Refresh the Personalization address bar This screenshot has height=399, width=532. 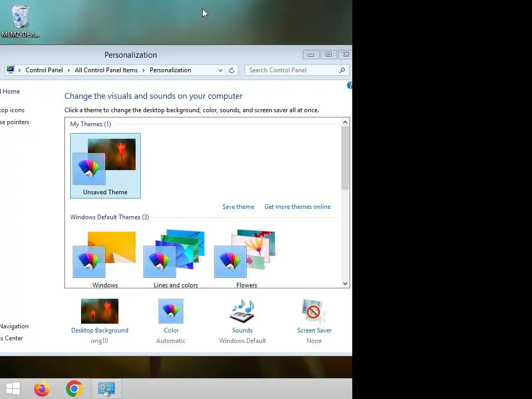click(x=232, y=70)
